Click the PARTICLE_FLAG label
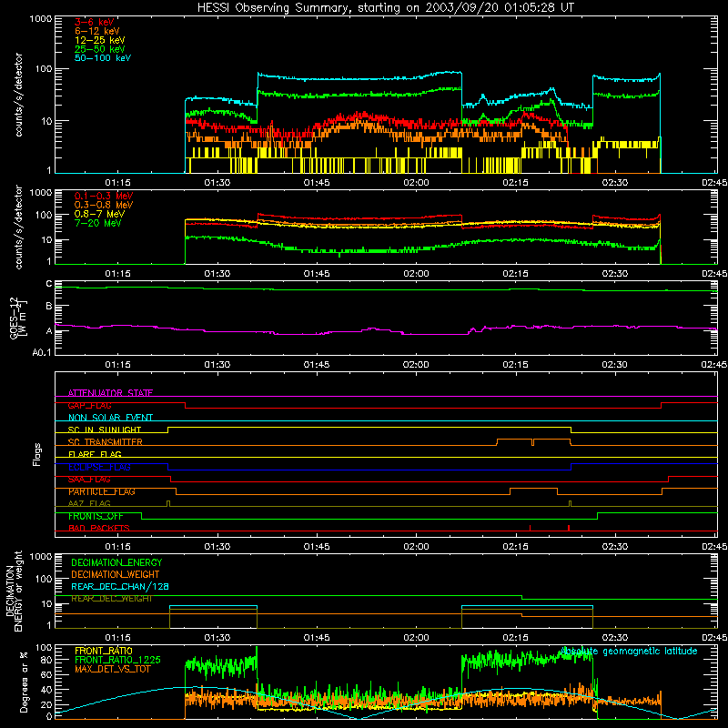This screenshot has width=728, height=728. 102,491
